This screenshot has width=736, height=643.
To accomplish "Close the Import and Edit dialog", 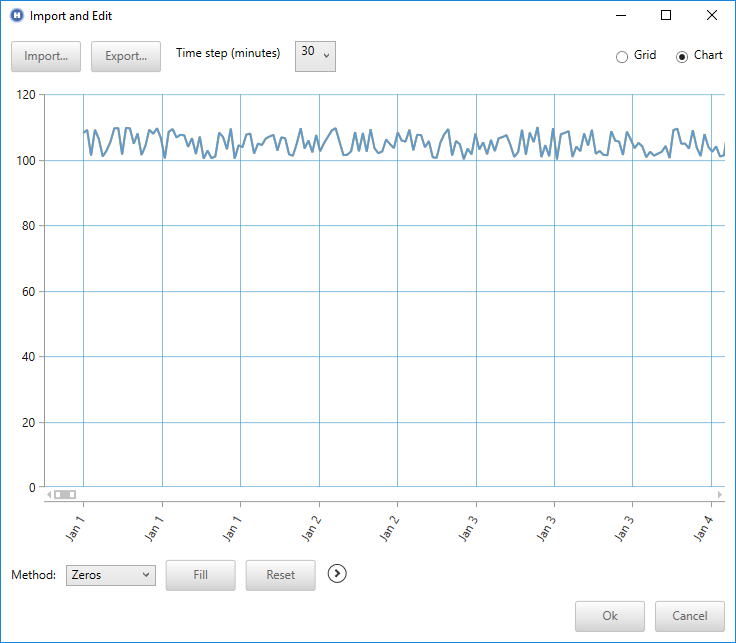I will pos(711,16).
